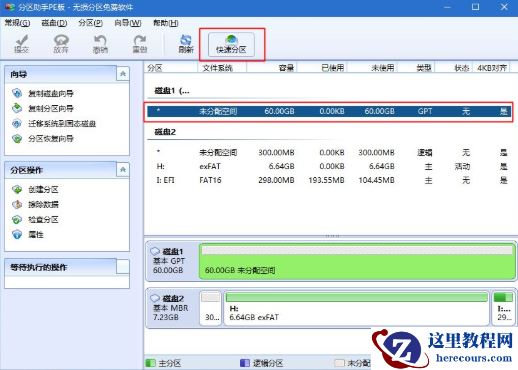This screenshot has height=370, width=518.
Task: Click the 迁移系统到固态磁盘 icon
Action: click(x=17, y=123)
